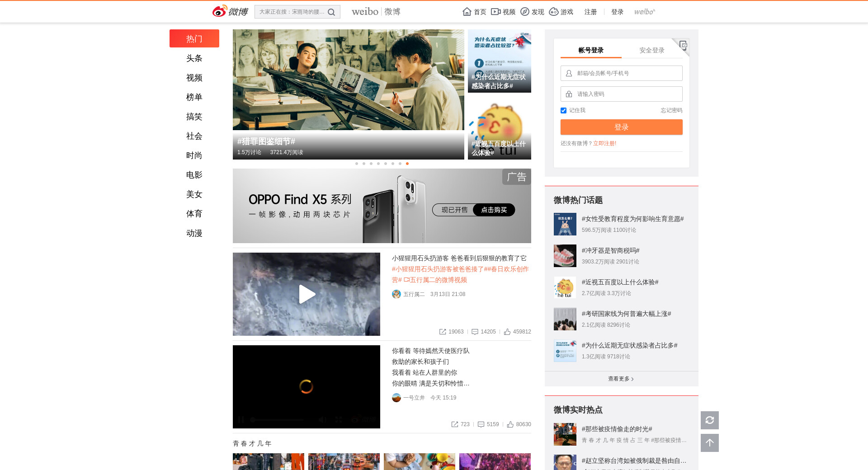The image size is (868, 470).
Task: Click comment icon on 一号立井 post
Action: (x=481, y=424)
